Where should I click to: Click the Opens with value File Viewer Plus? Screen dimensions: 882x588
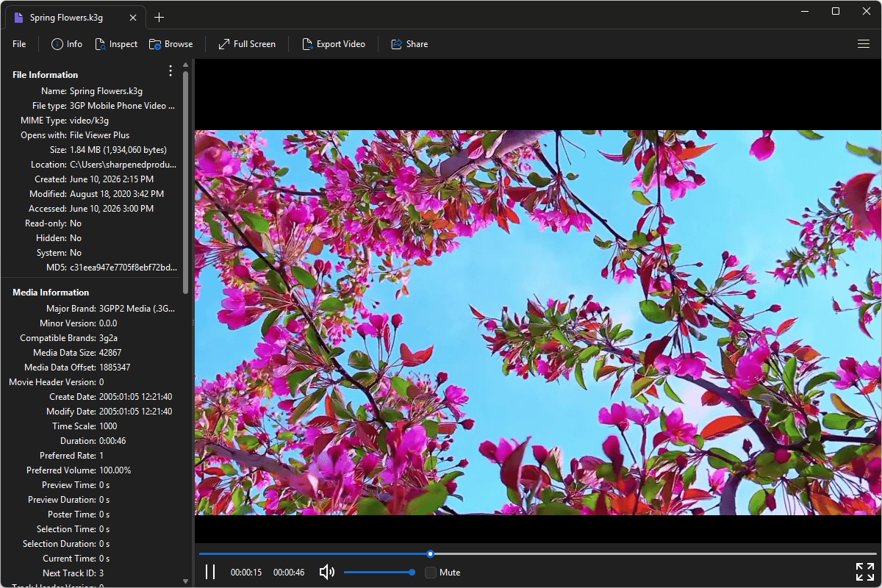[x=99, y=135]
